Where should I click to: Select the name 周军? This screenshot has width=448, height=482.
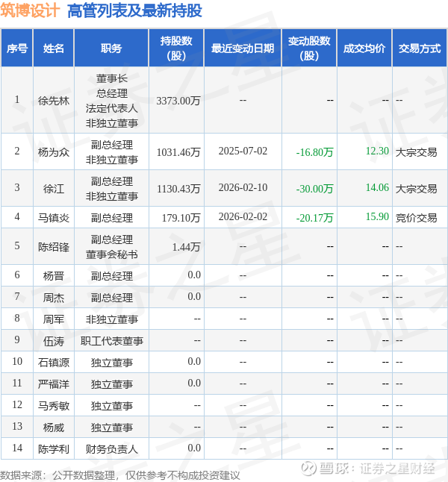tap(54, 319)
